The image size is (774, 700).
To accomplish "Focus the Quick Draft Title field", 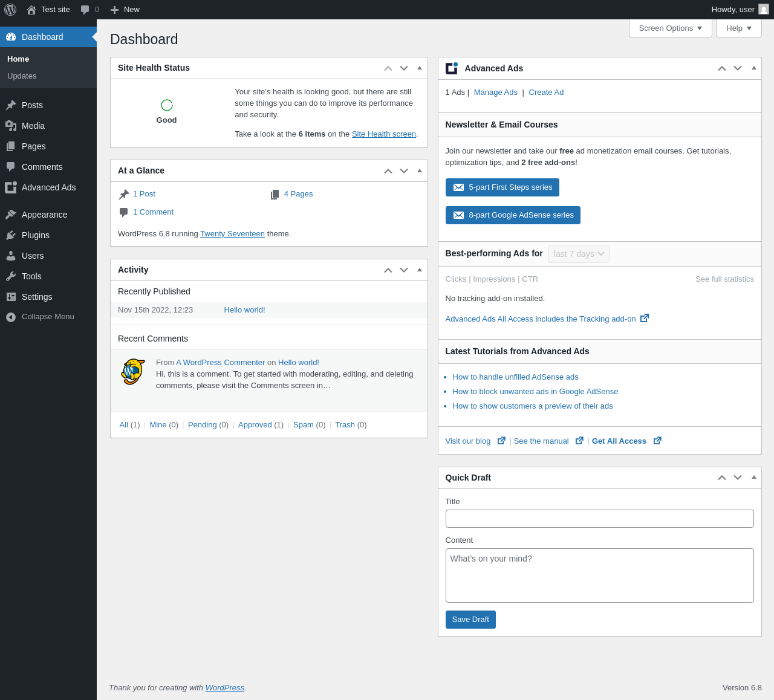I will [600, 519].
